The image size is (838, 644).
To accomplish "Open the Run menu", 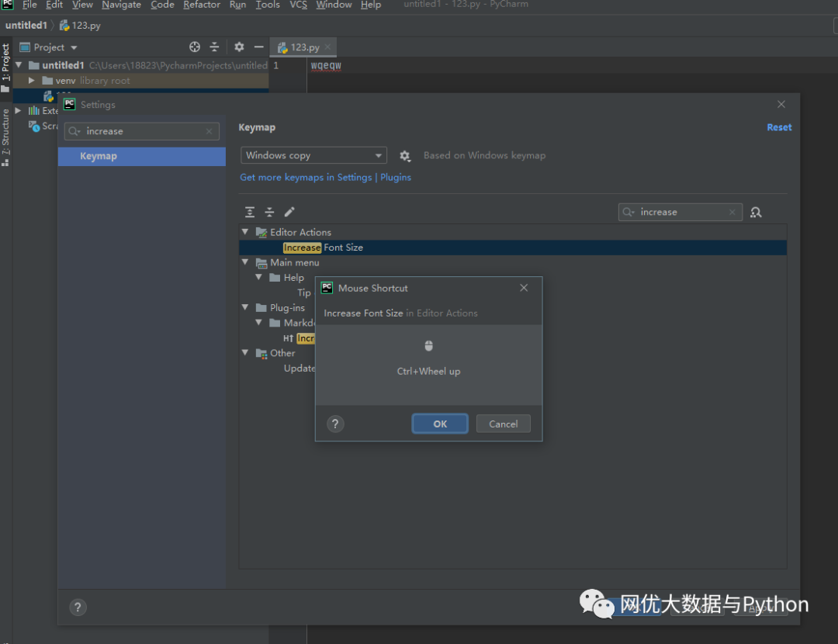I will [238, 5].
